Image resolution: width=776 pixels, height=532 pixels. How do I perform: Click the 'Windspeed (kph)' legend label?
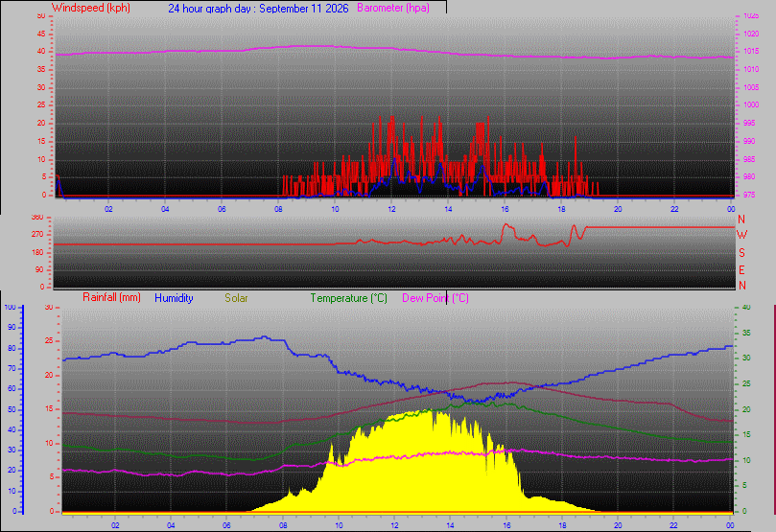(90, 8)
